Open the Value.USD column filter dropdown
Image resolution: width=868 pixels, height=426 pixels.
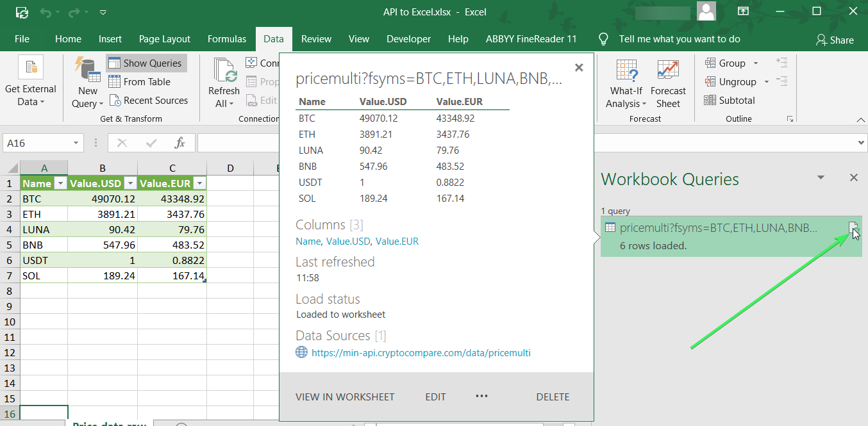pos(130,183)
